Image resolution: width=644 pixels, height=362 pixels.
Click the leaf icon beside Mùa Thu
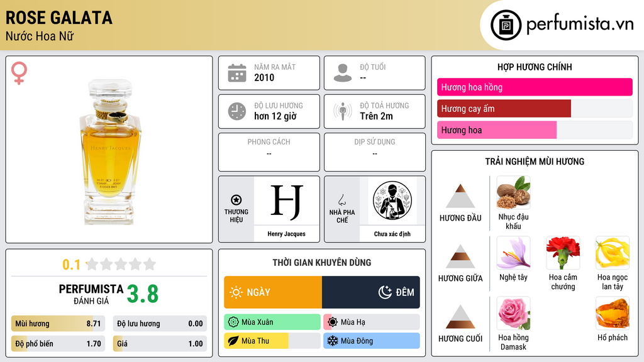(233, 341)
